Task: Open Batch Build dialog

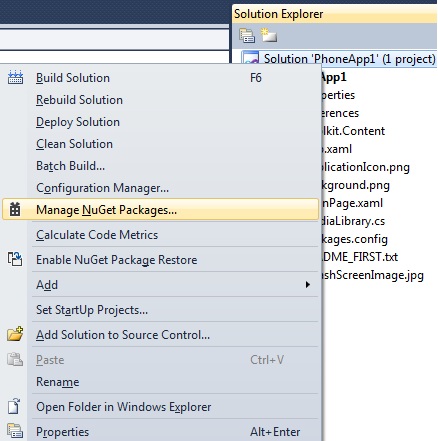Action: click(70, 166)
